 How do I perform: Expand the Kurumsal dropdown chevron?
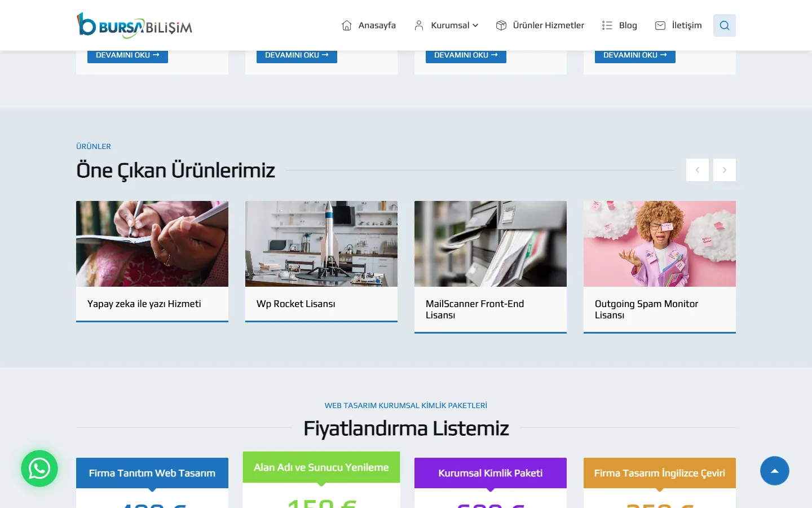475,25
